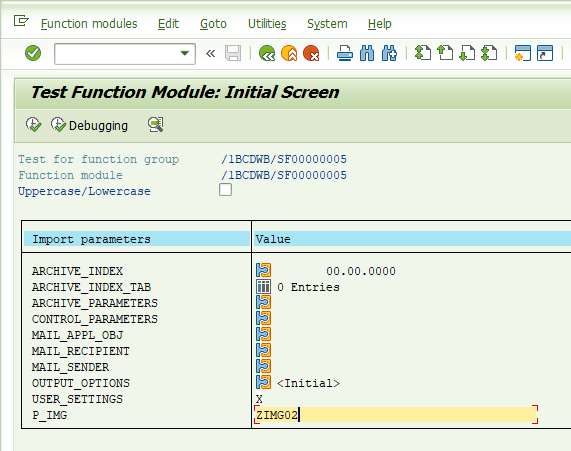Click the Execute icon left of Debugging
Image resolution: width=571 pixels, height=451 pixels.
click(33, 125)
